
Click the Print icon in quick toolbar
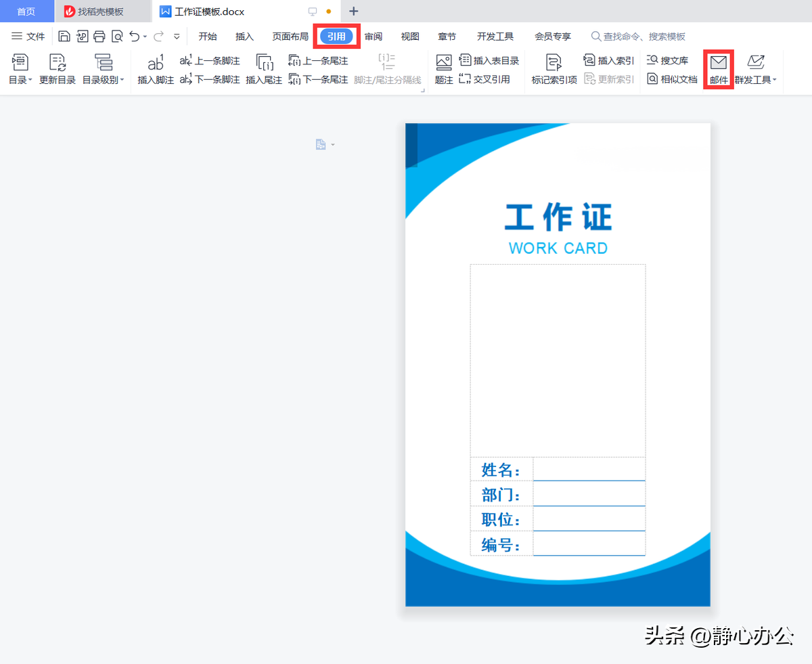coord(99,37)
